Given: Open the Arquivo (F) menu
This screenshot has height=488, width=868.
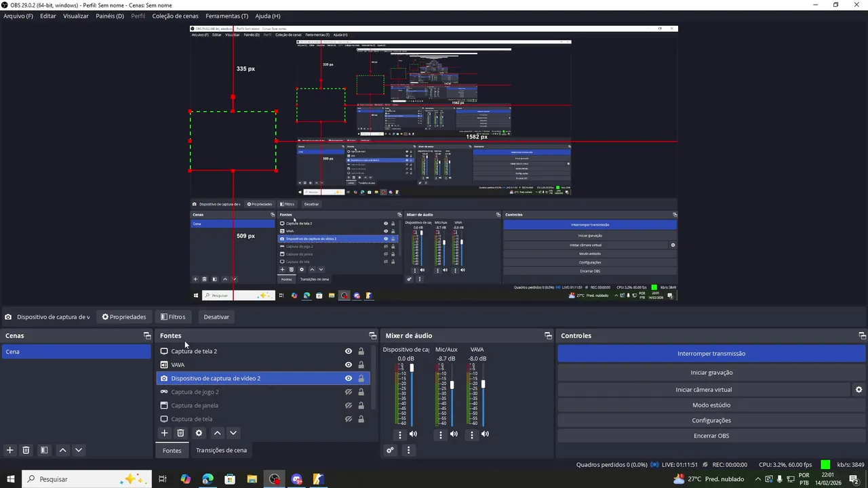Looking at the screenshot, I should [18, 16].
